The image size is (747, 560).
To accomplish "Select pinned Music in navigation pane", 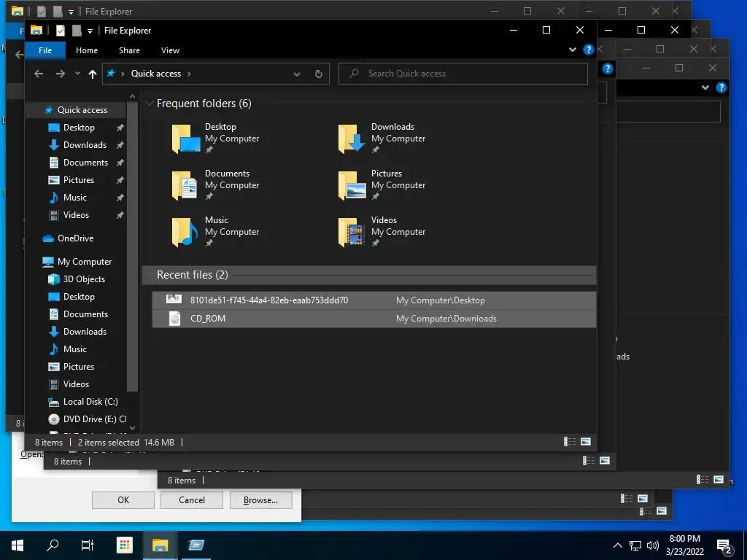I will pos(75,198).
